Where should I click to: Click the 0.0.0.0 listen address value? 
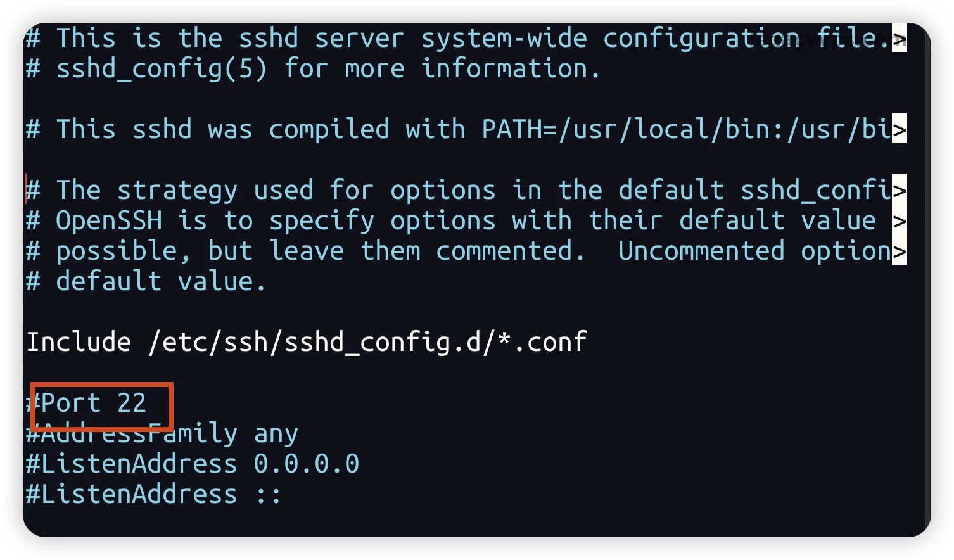point(307,464)
